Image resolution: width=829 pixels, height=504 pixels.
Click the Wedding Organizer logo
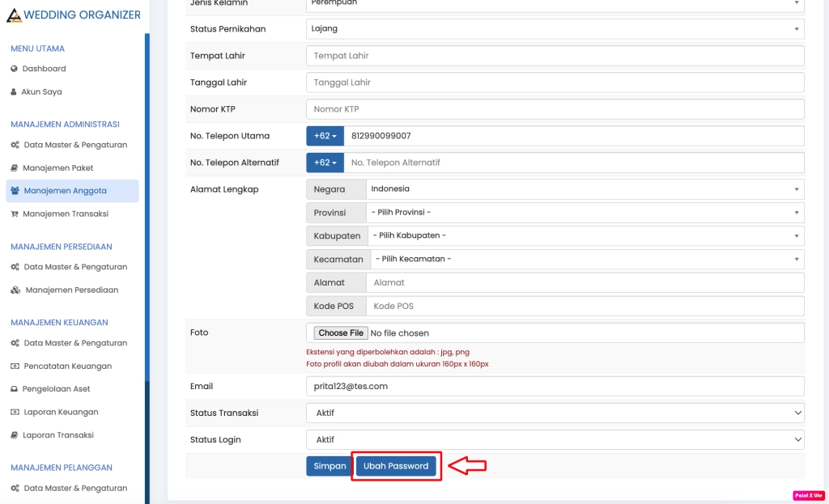click(73, 15)
